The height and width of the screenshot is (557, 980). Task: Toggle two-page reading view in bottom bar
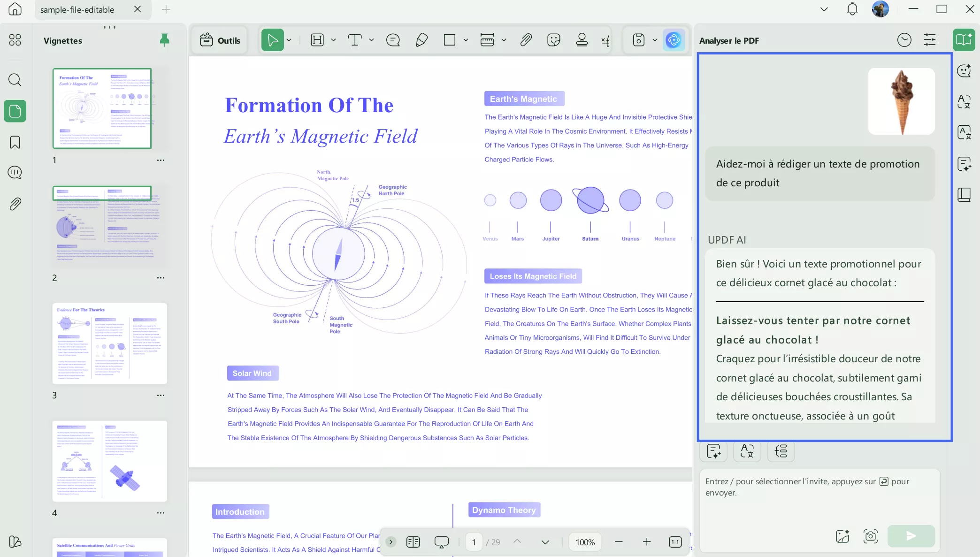coord(413,542)
